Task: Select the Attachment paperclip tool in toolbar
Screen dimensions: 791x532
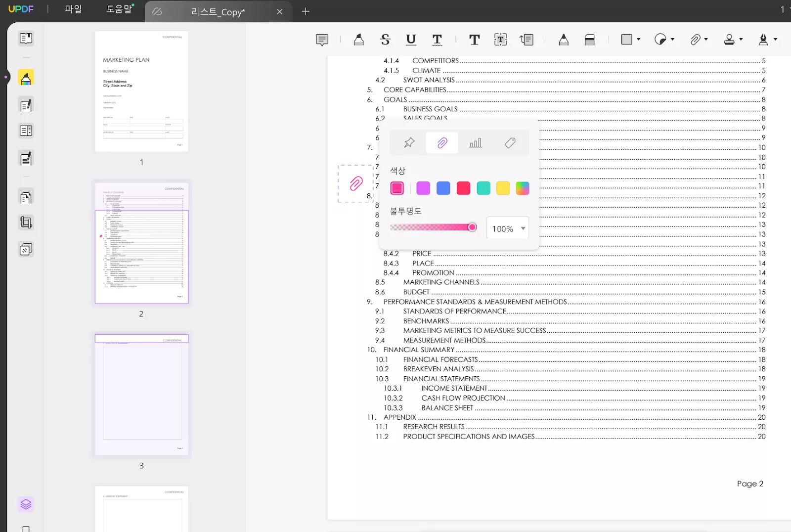Action: 695,40
